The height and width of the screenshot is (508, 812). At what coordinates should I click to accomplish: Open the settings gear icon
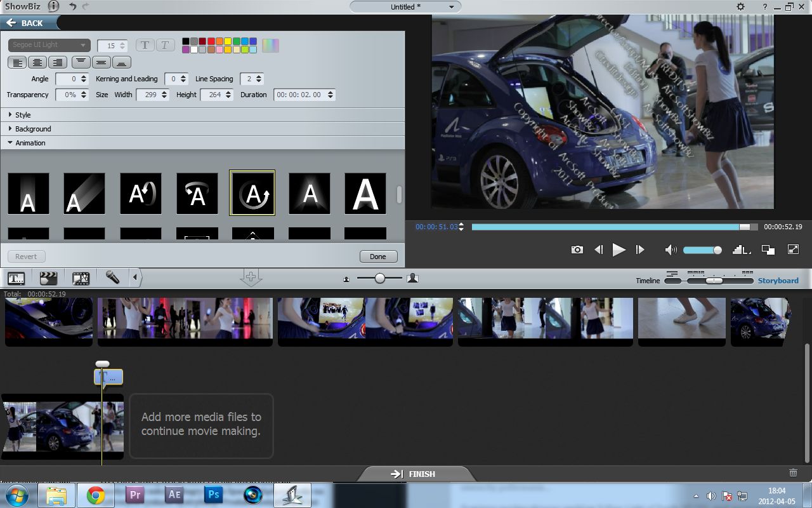pyautogui.click(x=740, y=6)
